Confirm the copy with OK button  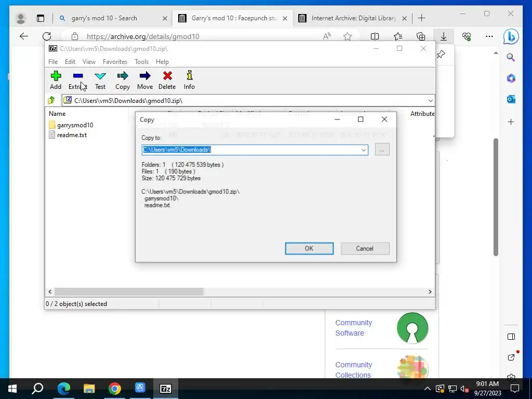click(309, 248)
